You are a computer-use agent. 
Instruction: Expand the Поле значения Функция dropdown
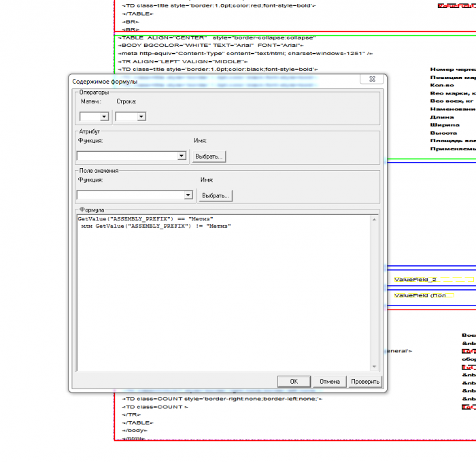point(188,195)
